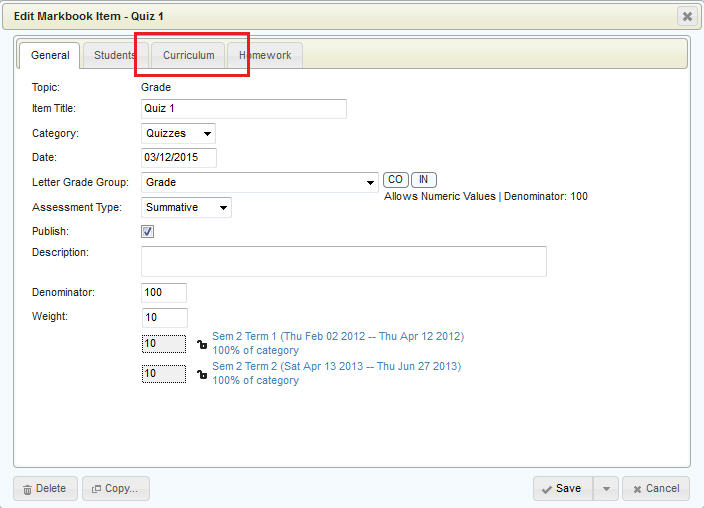The image size is (704, 508).
Task: Click the lock icon beside Sem 2 Term 2
Action: click(x=201, y=374)
